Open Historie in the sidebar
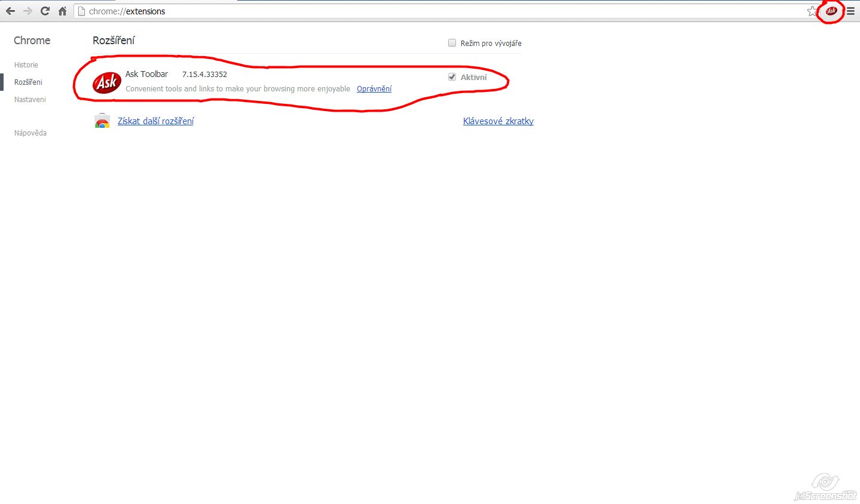 (x=26, y=65)
